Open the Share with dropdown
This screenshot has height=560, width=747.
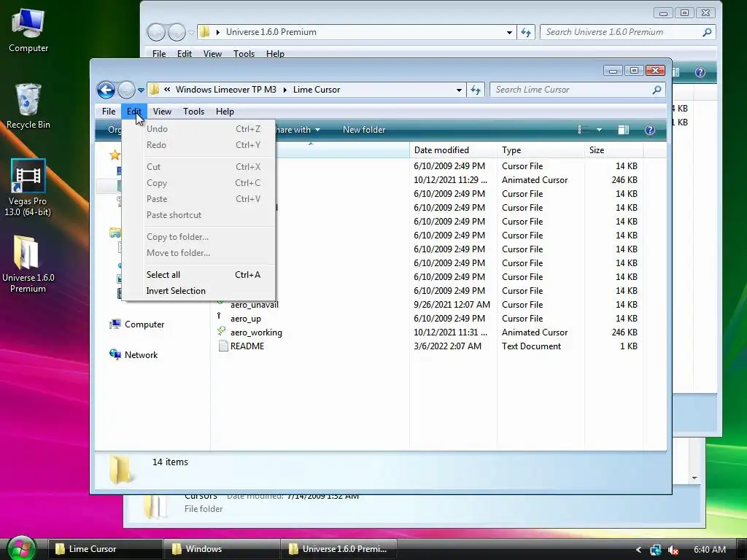pyautogui.click(x=298, y=130)
